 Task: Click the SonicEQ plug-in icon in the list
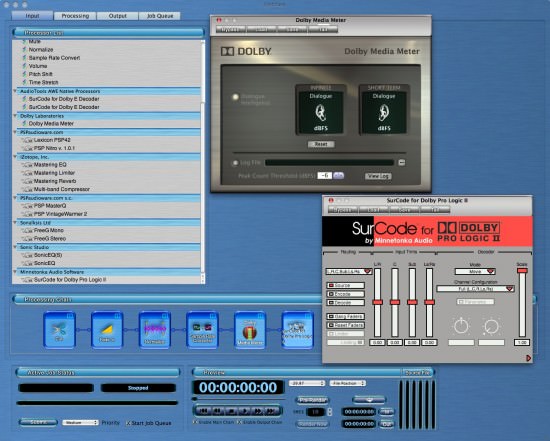(27, 263)
